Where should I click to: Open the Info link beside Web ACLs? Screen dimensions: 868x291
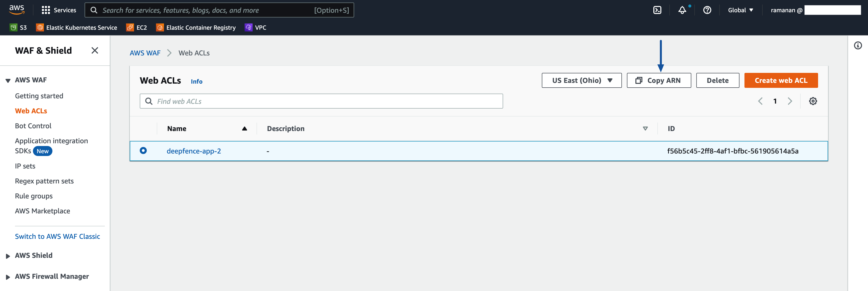coord(196,82)
